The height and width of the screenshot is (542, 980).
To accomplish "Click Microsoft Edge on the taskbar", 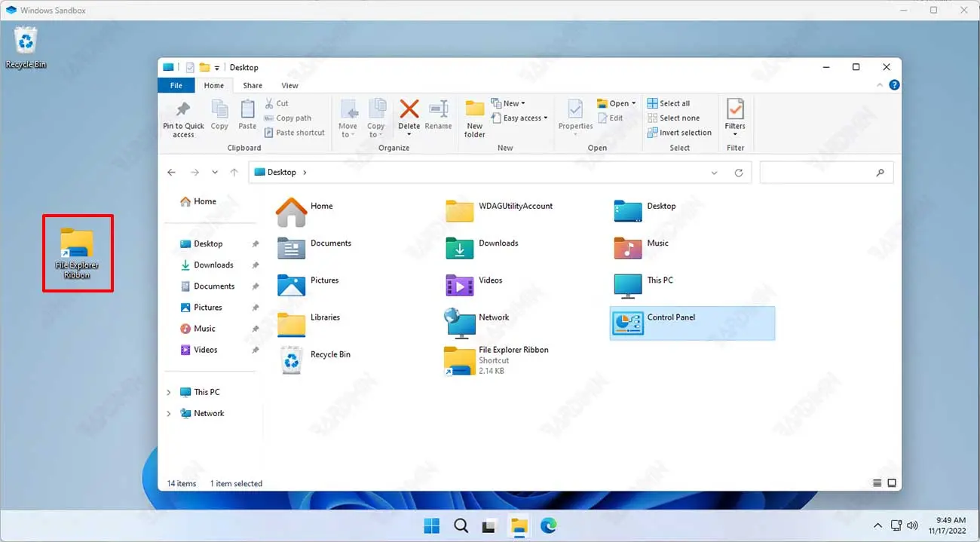I will click(x=548, y=526).
